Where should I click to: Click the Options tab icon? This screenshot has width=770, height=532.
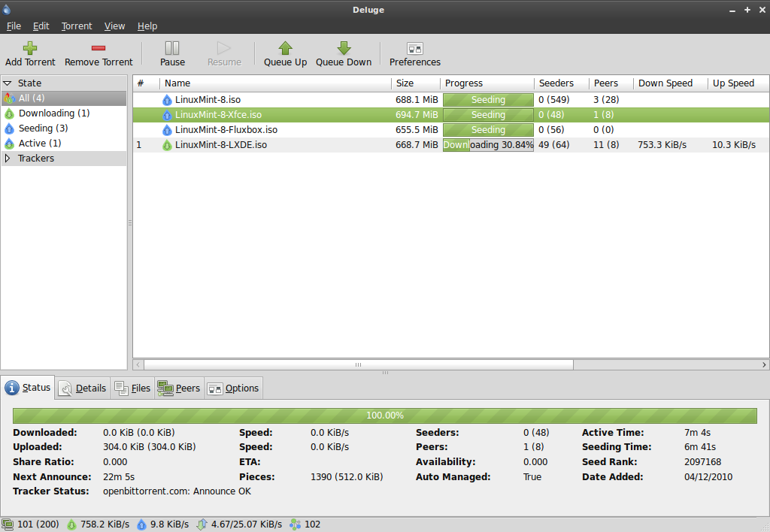coord(215,389)
